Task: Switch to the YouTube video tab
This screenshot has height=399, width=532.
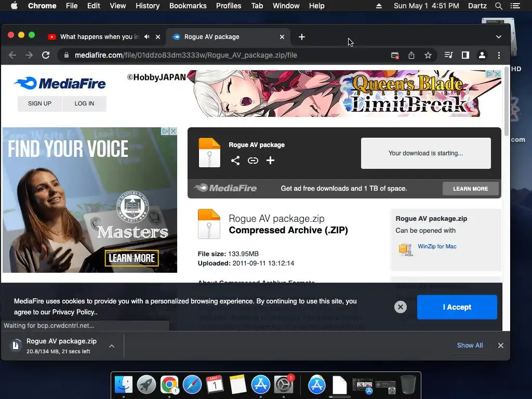Action: [99, 37]
